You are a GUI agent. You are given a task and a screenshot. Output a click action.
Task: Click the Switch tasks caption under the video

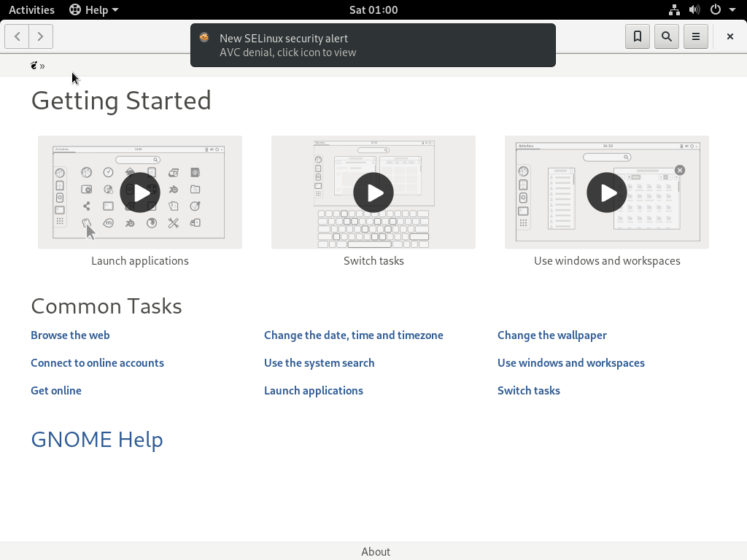click(373, 261)
